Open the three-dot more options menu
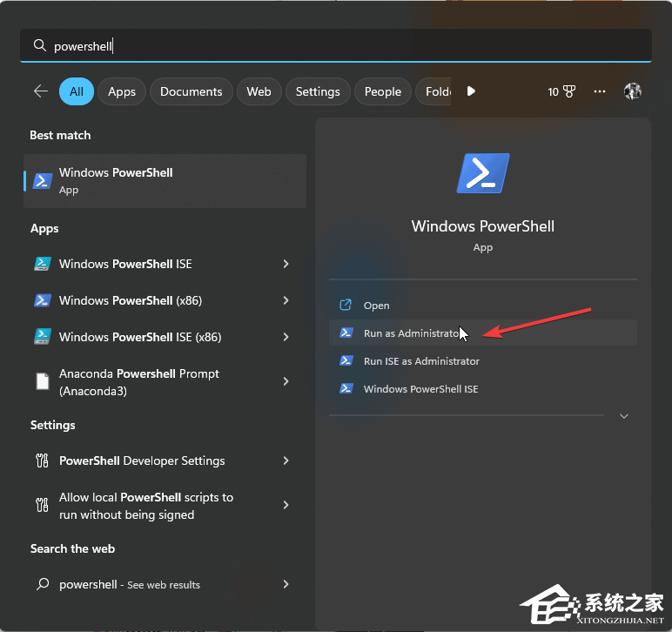 pyautogui.click(x=600, y=91)
